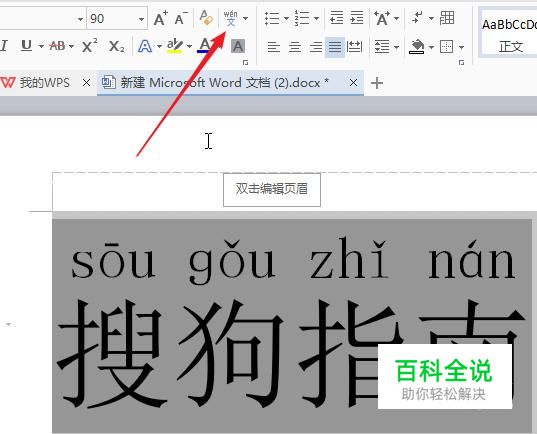Clear formatting with the eraser icon
The height and width of the screenshot is (434, 537).
(x=207, y=18)
